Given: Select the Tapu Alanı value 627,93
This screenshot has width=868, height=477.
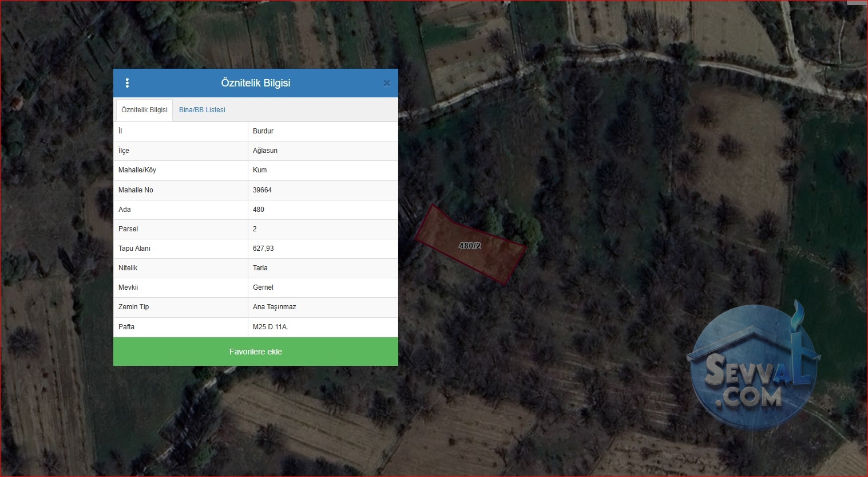Looking at the screenshot, I should tap(263, 249).
